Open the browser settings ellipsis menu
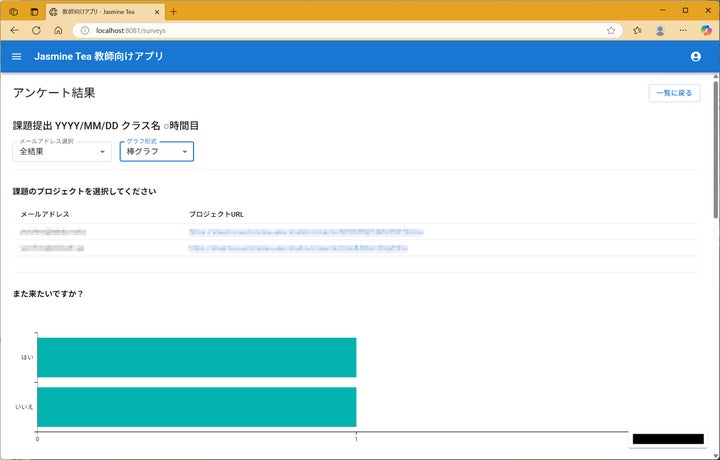Viewport: 720px width, 460px height. point(683,30)
